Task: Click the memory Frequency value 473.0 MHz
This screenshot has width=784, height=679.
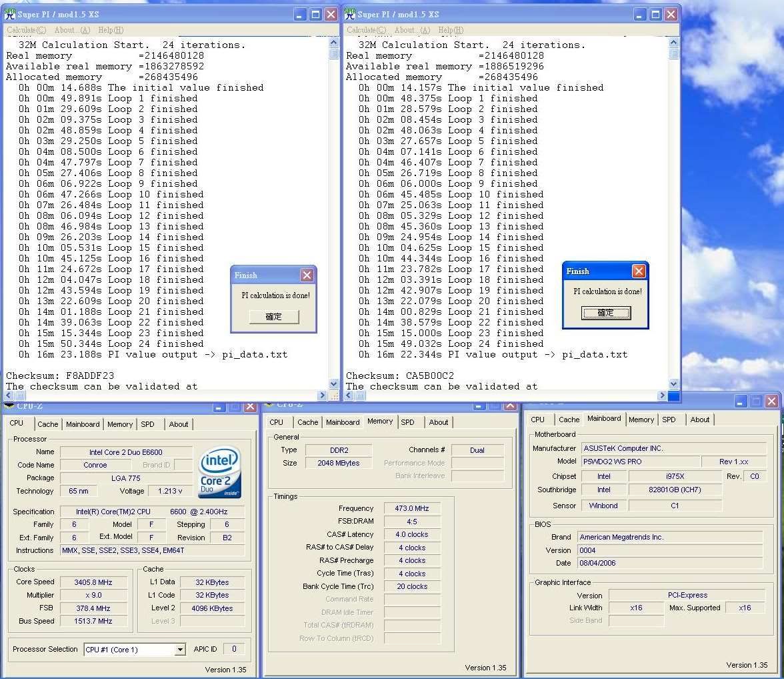Action: 412,508
